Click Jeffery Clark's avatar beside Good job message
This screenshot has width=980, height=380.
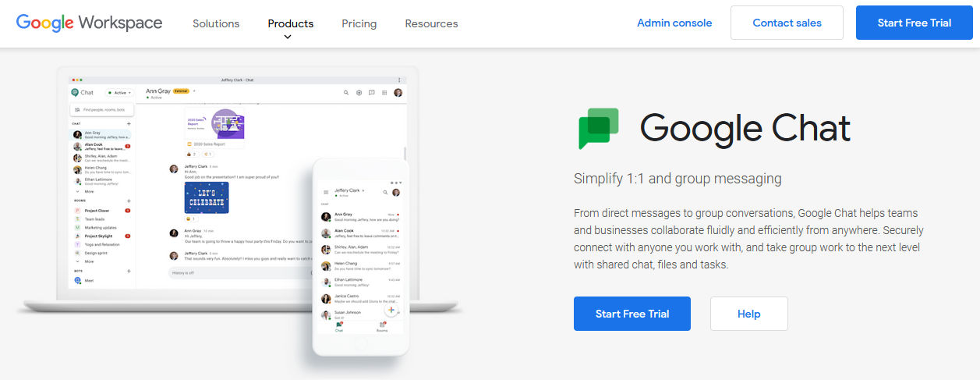[174, 169]
